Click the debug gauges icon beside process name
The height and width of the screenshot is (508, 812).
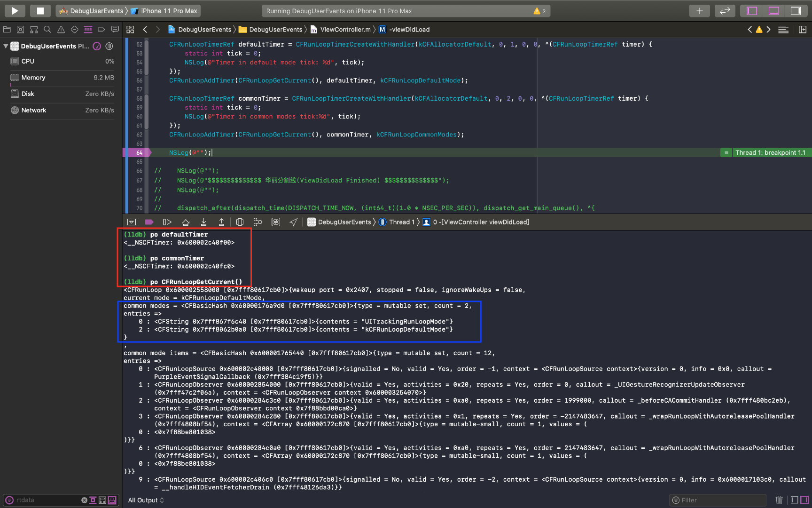(x=97, y=46)
